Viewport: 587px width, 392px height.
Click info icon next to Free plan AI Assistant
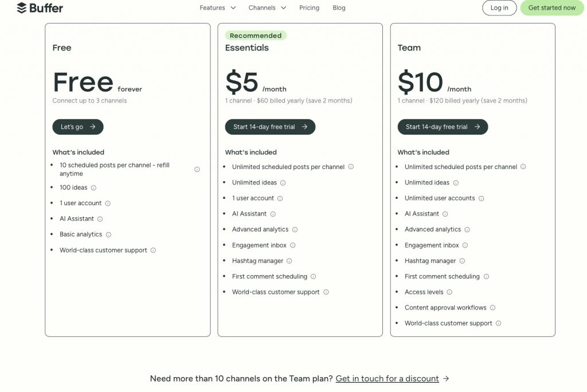click(100, 219)
